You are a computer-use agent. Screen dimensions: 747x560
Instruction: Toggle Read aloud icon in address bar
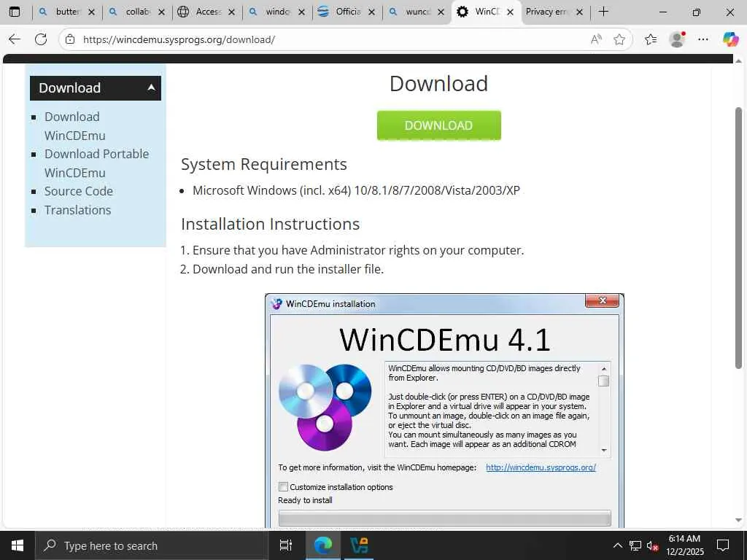click(x=596, y=39)
